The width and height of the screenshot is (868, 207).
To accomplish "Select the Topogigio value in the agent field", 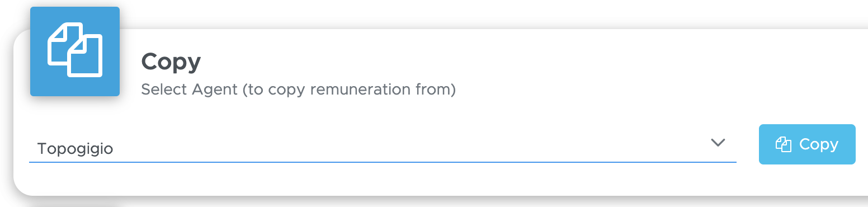I will pos(75,149).
